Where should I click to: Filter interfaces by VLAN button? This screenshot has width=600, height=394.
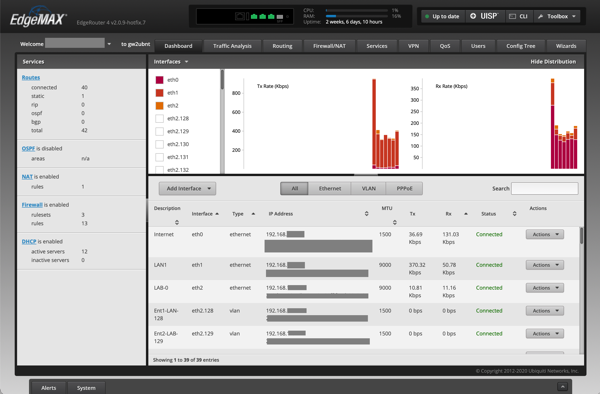tap(368, 188)
